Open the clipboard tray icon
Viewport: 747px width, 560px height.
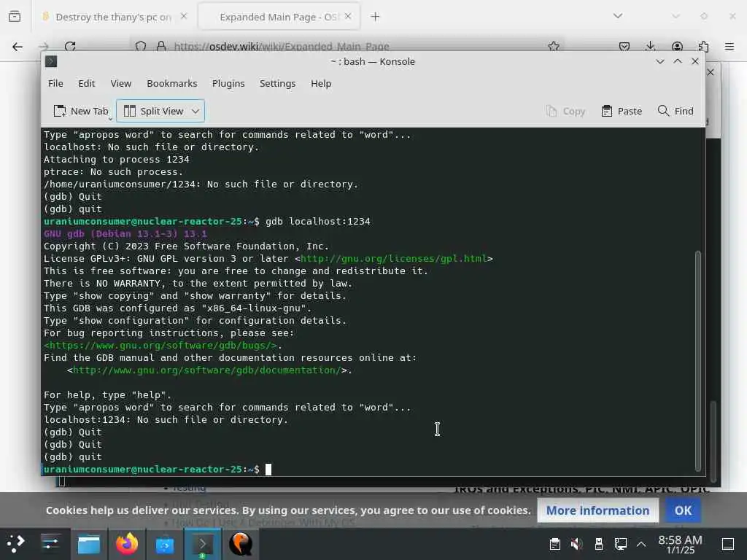[x=555, y=544]
